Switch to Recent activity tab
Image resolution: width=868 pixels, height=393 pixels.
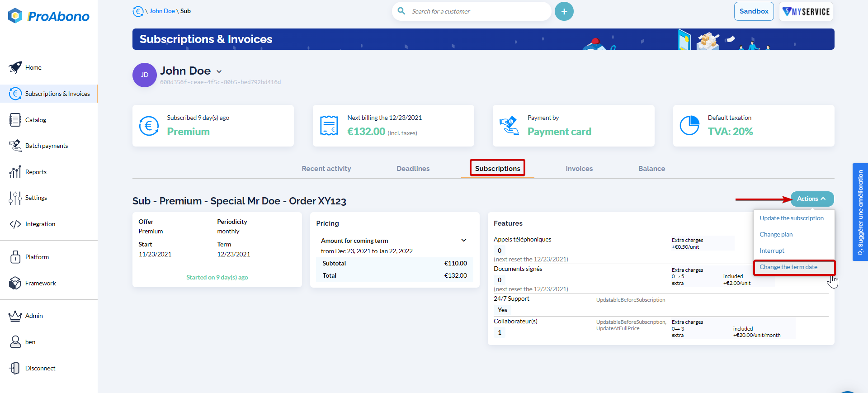point(326,169)
